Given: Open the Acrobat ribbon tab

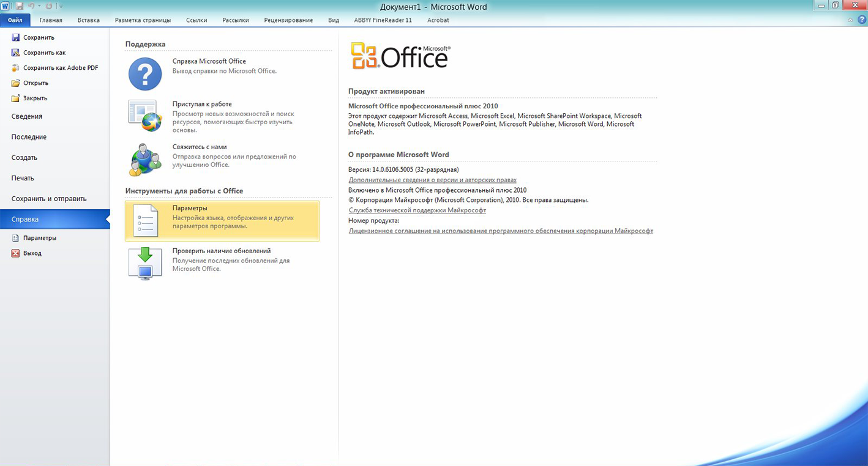Looking at the screenshot, I should point(438,20).
